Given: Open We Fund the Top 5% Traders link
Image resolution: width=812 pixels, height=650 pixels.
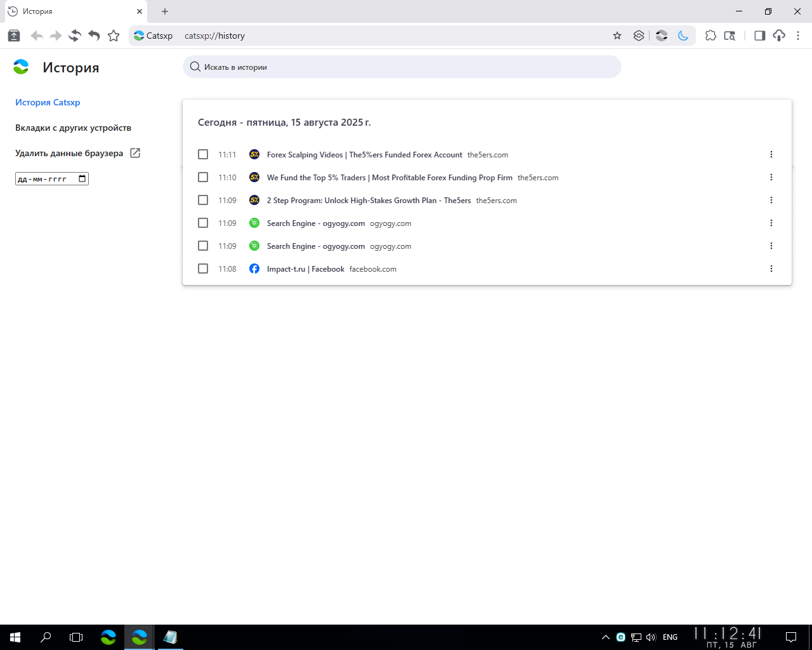Looking at the screenshot, I should pos(390,177).
